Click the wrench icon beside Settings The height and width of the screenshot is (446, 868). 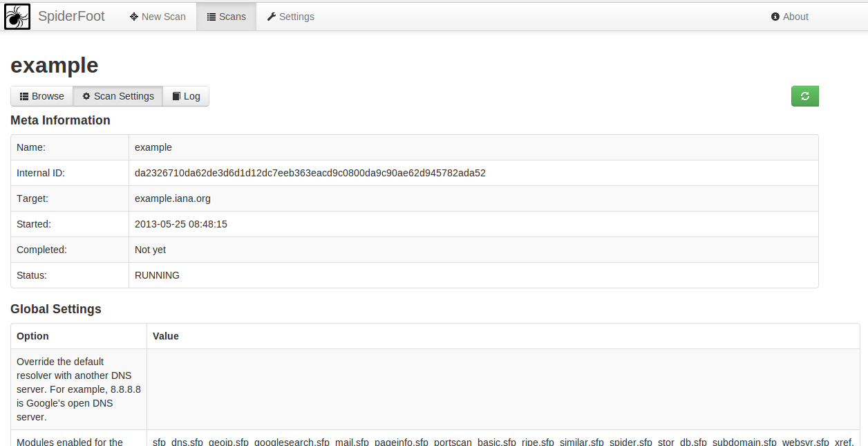[x=272, y=17]
